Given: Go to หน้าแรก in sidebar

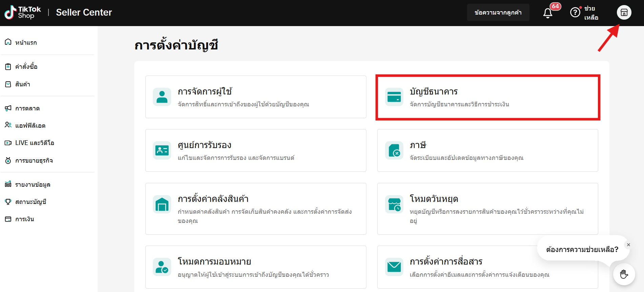Looking at the screenshot, I should pos(26,42).
